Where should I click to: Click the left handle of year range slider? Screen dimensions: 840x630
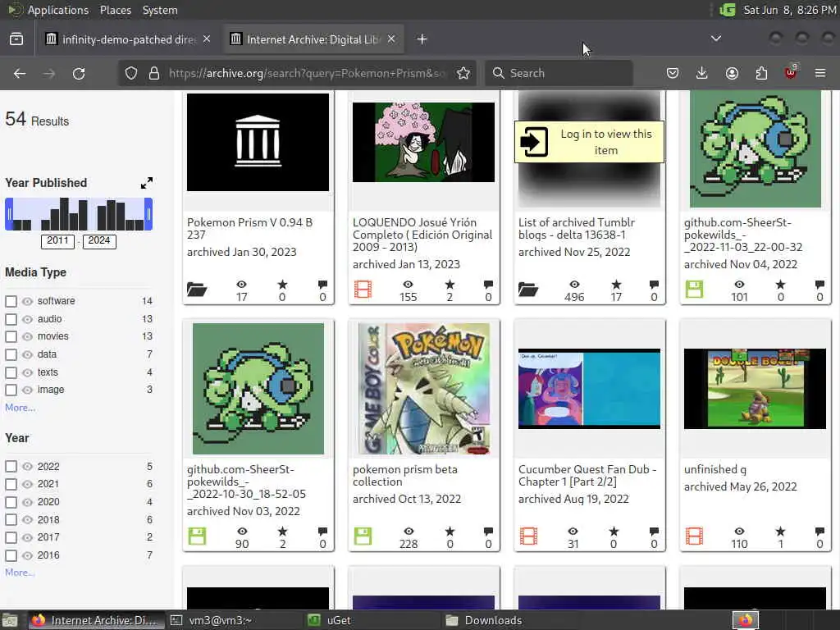click(8, 214)
